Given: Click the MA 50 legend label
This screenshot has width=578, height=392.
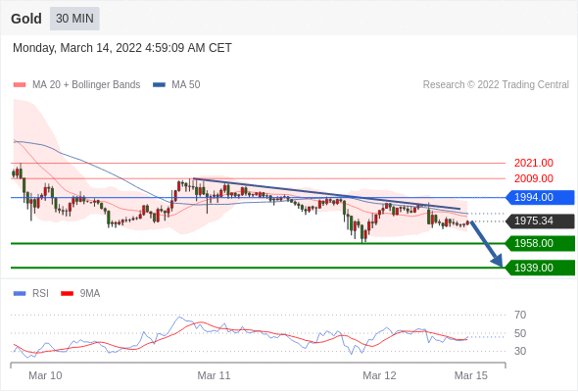Looking at the screenshot, I should [186, 85].
